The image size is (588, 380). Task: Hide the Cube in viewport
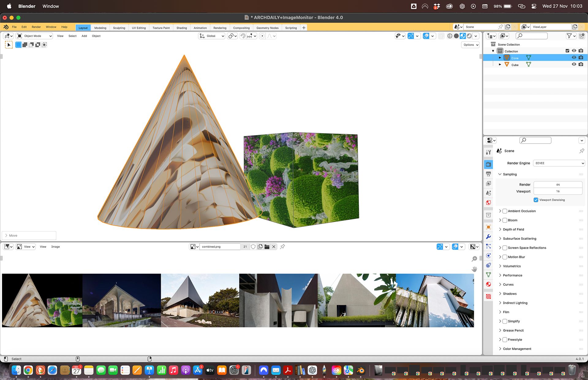tap(574, 64)
